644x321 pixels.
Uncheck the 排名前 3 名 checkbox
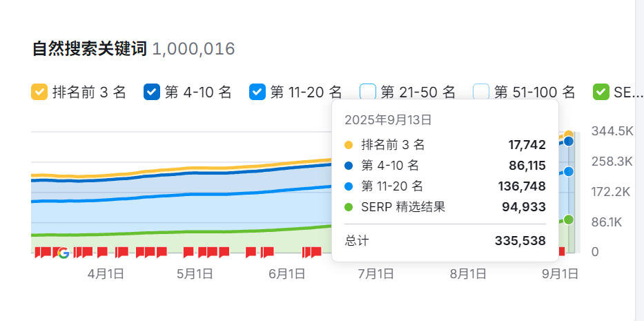coord(40,92)
